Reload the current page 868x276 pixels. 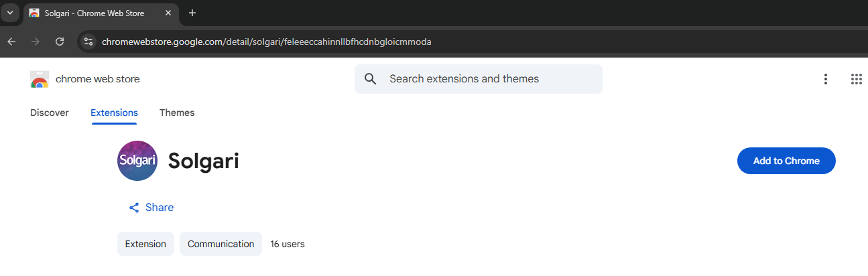click(60, 42)
